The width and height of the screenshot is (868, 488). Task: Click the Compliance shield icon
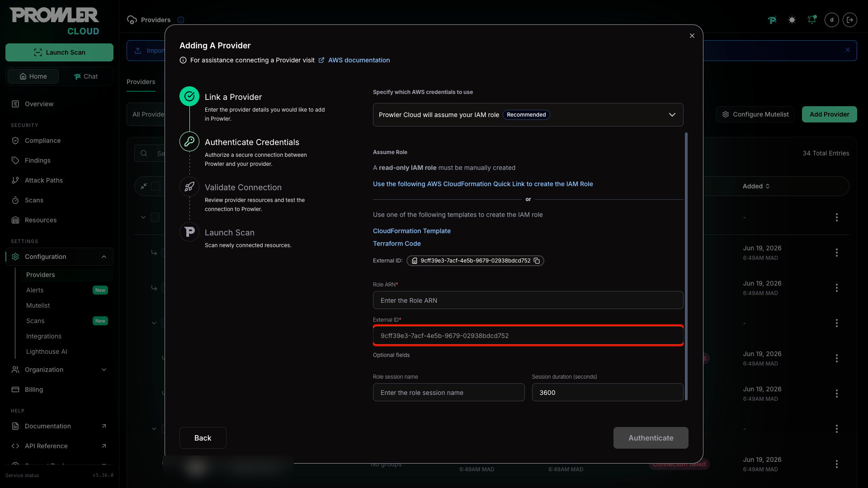[15, 141]
